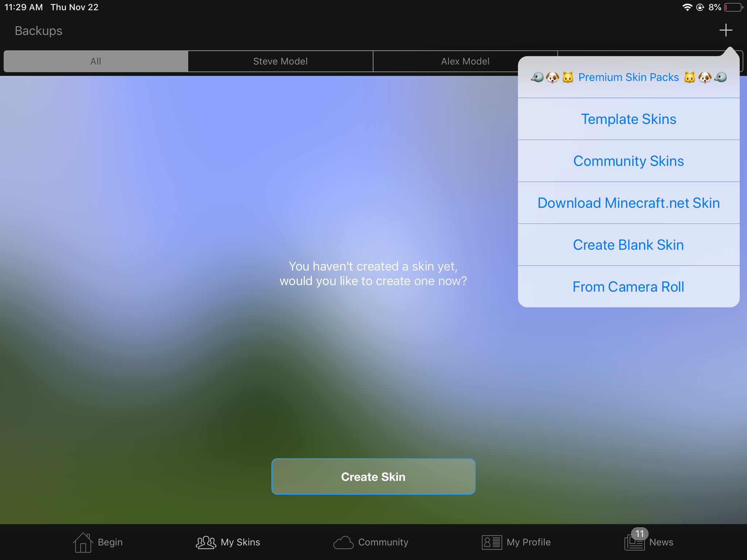The width and height of the screenshot is (747, 560).
Task: Open the Begin house icon
Action: coord(83,542)
